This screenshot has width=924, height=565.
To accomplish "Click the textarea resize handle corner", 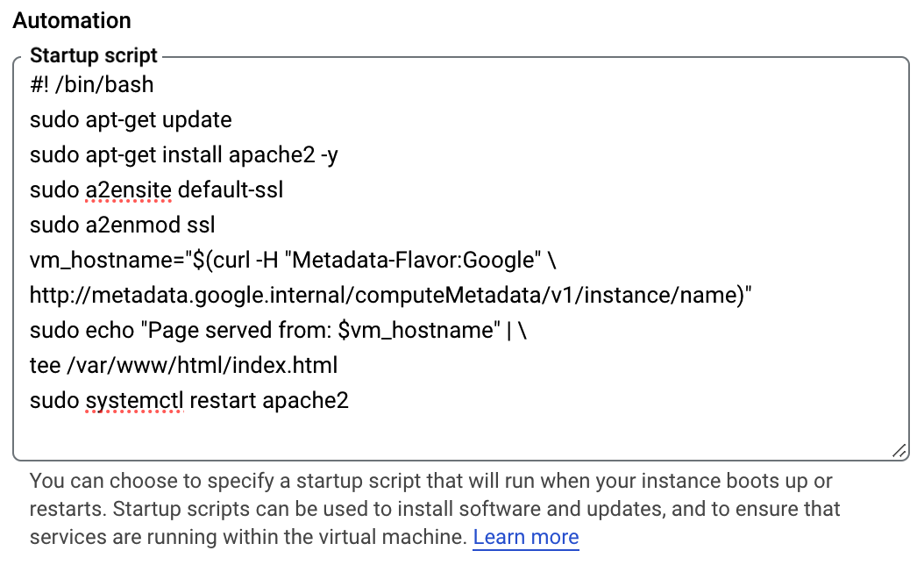I will tap(899, 450).
